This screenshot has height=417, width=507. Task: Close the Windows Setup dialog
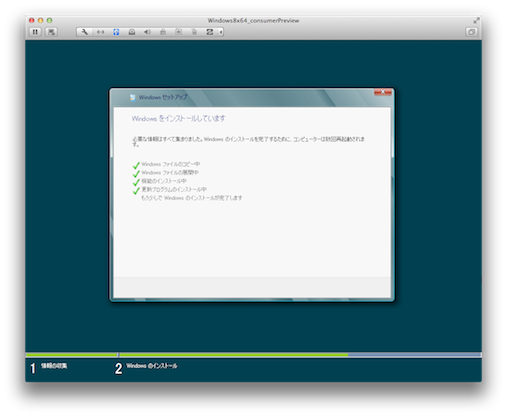pos(383,92)
